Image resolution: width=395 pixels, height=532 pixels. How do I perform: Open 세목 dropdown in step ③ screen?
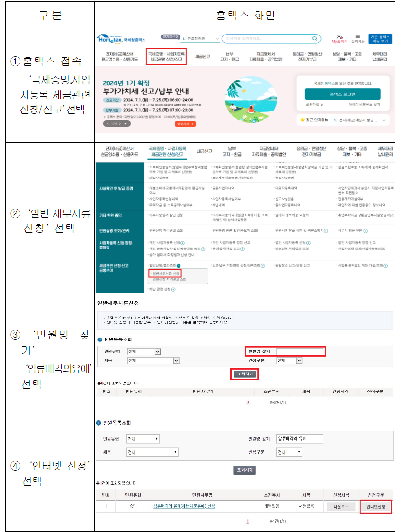153,360
